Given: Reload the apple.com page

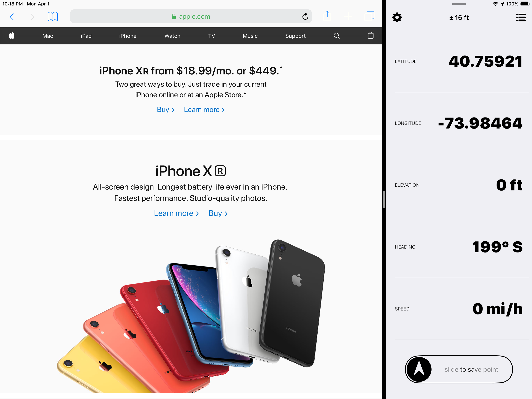Looking at the screenshot, I should click(305, 16).
